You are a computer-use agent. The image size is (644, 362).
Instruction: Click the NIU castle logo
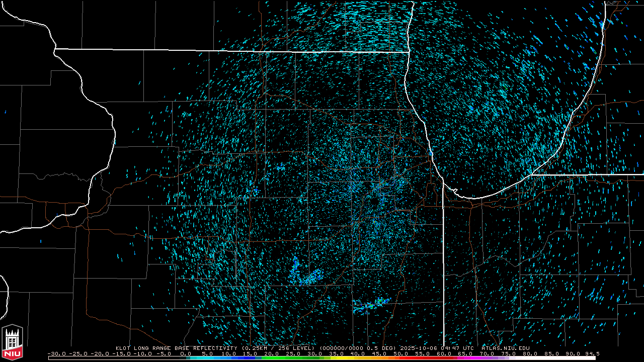[x=12, y=343]
